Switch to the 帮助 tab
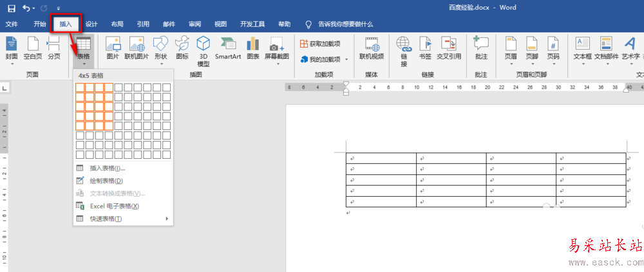This screenshot has height=272, width=644. pyautogui.click(x=284, y=24)
